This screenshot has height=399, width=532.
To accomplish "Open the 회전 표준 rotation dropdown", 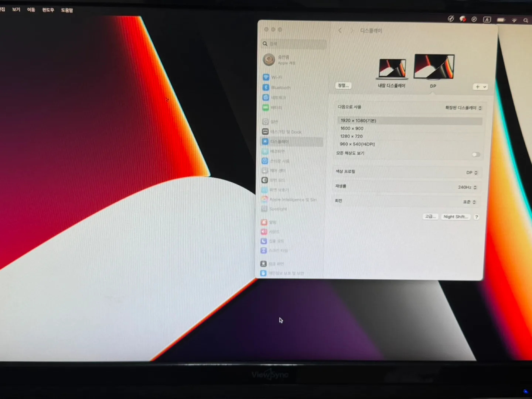I will tap(470, 202).
